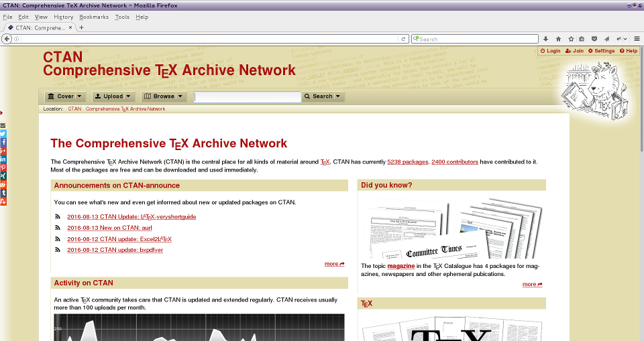Click the red arrow above the share icons

click(1, 113)
